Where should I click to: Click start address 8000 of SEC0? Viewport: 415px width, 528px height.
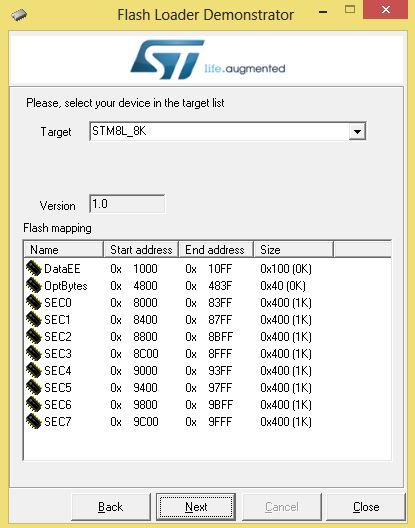click(x=145, y=303)
